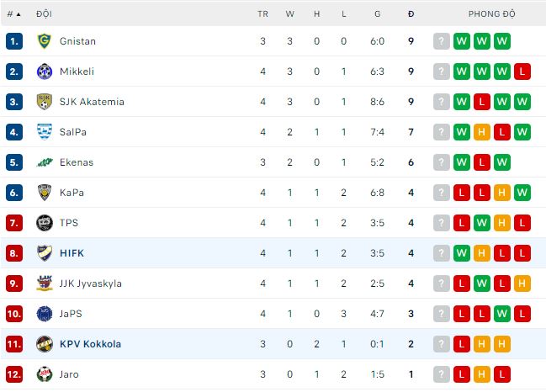The width and height of the screenshot is (546, 392).
Task: Click the Gnistan team logo
Action: [45, 41]
